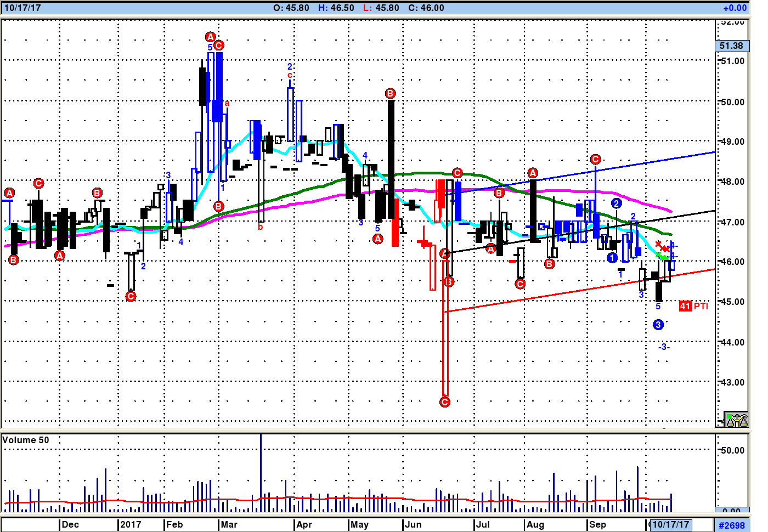The image size is (768, 532).
Task: Click the red C marker below the January low
Action: click(x=131, y=296)
